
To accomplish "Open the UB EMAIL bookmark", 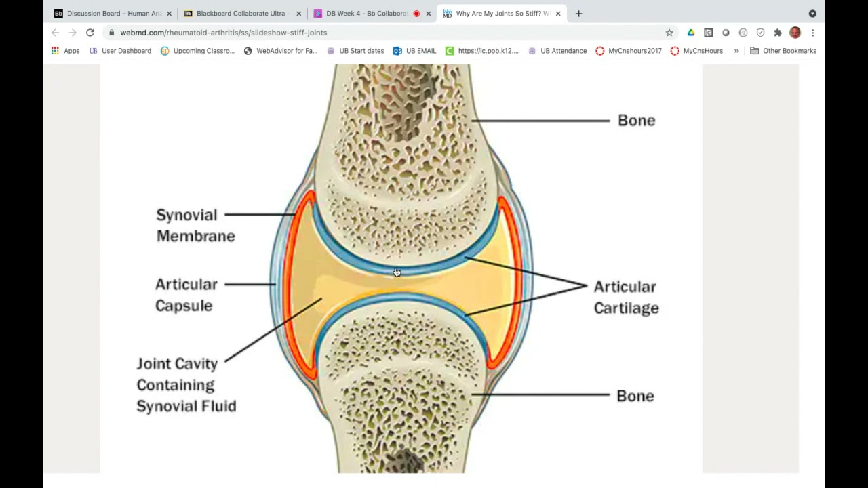I will [414, 51].
